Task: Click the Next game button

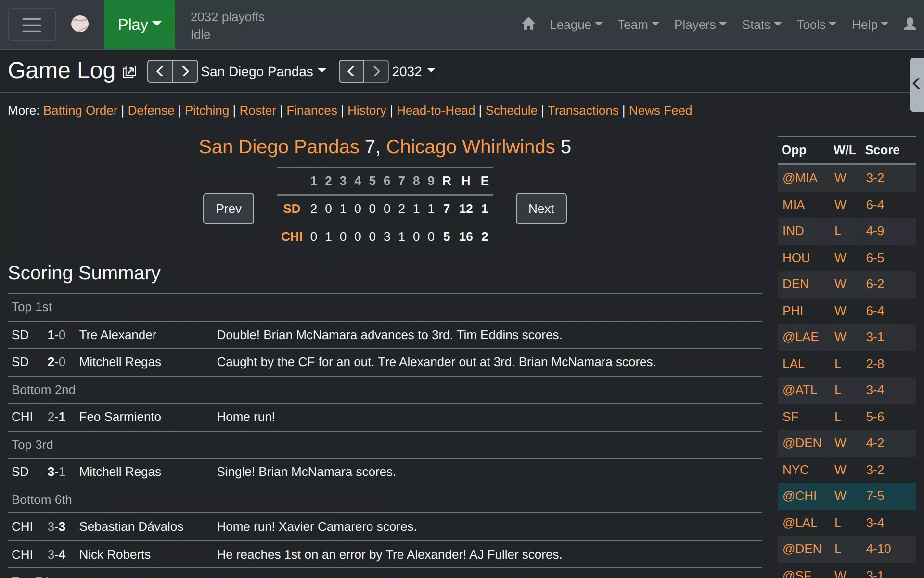Action: (541, 209)
